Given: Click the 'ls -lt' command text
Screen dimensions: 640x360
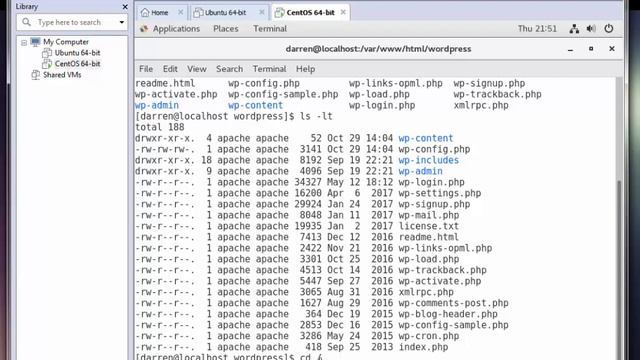Looking at the screenshot, I should 316,116.
